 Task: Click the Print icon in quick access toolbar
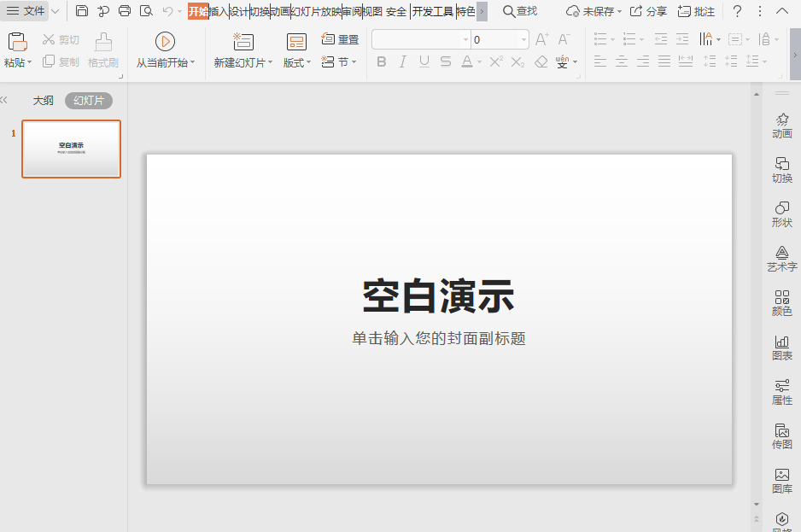coord(125,11)
